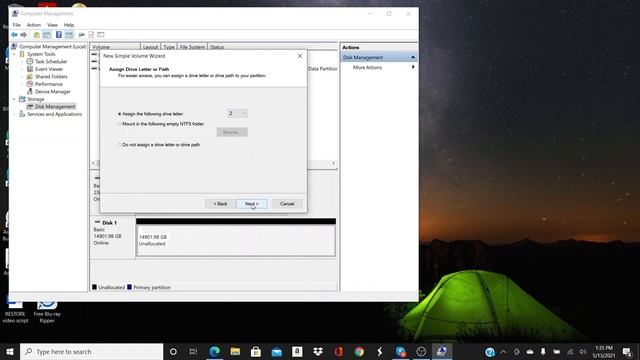640x360 pixels.
Task: Expand the More Actions submenu arrow
Action: [x=413, y=67]
